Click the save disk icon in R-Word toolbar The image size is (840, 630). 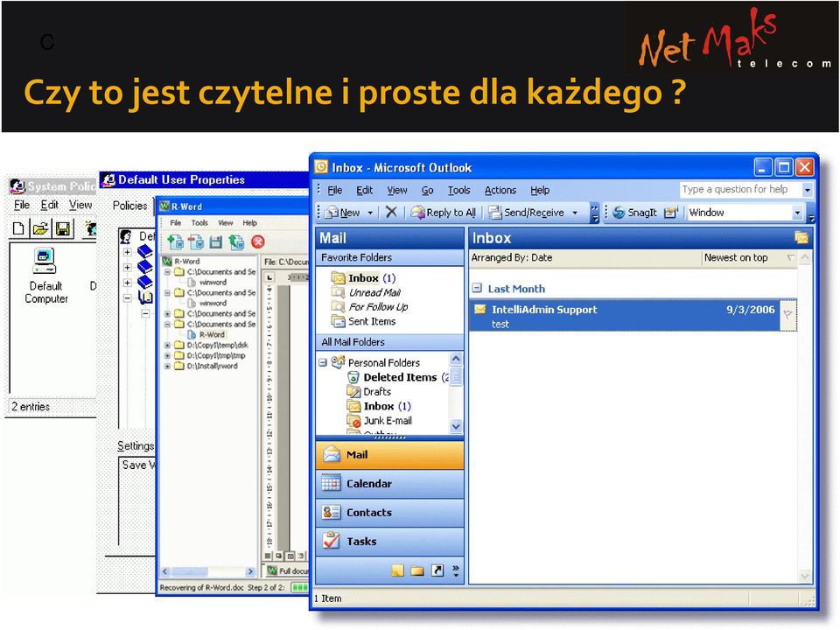[x=215, y=242]
